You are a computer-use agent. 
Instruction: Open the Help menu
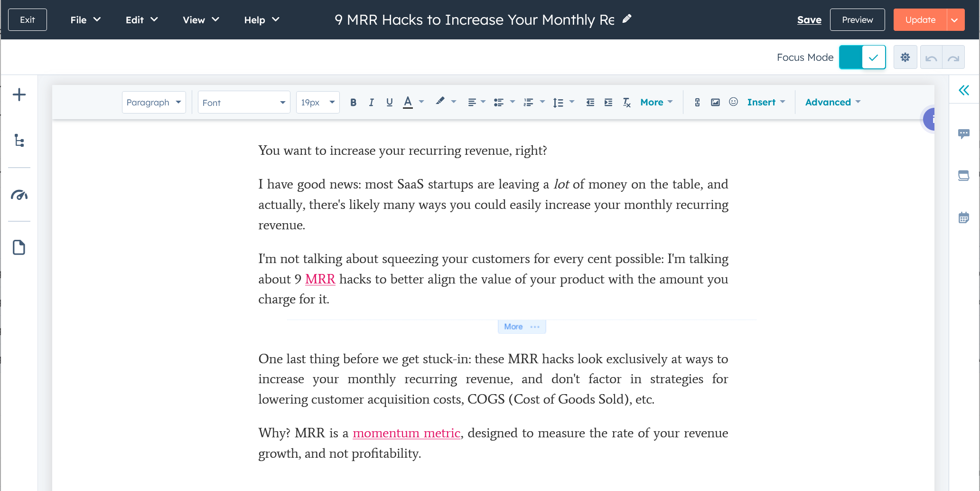(261, 20)
